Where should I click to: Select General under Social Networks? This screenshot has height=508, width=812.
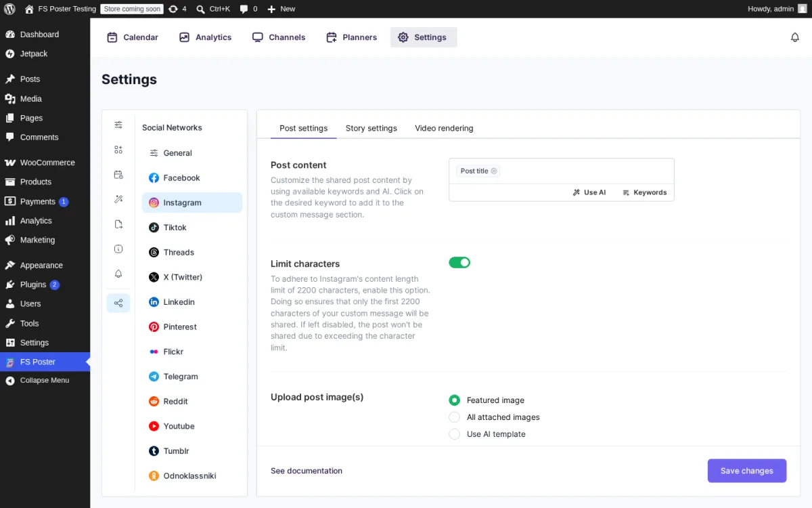192,153
